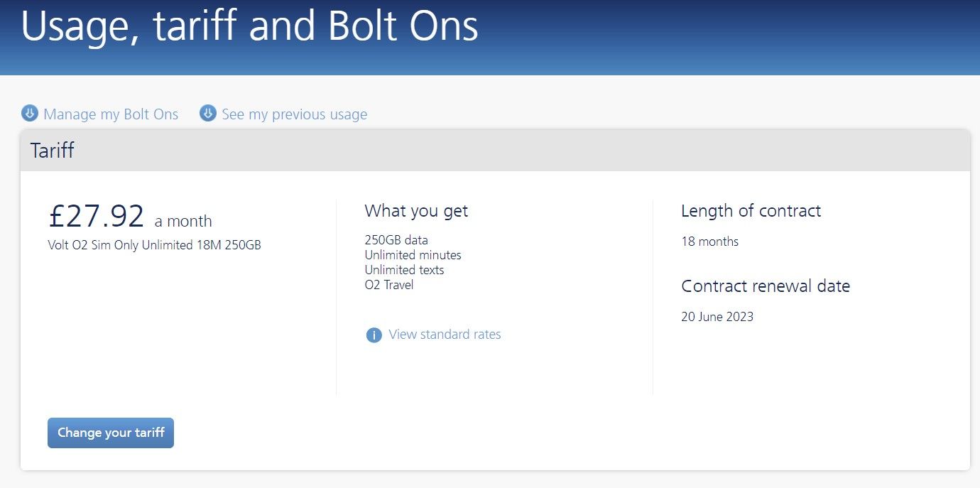
Task: Click the Length of contract heading
Action: 751,211
